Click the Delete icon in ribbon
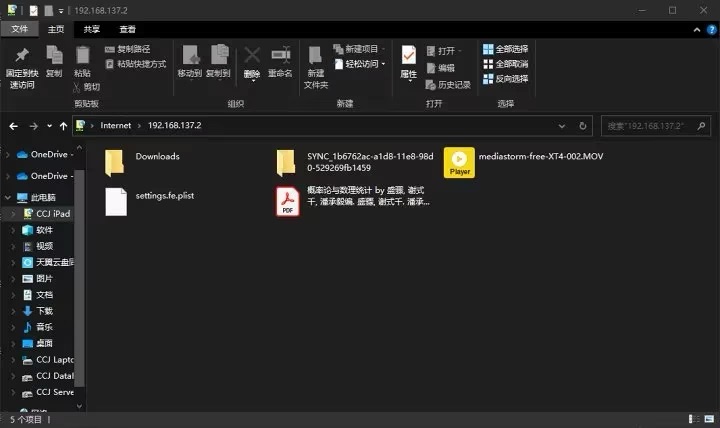Viewport: 720px width, 428px height. [x=252, y=58]
